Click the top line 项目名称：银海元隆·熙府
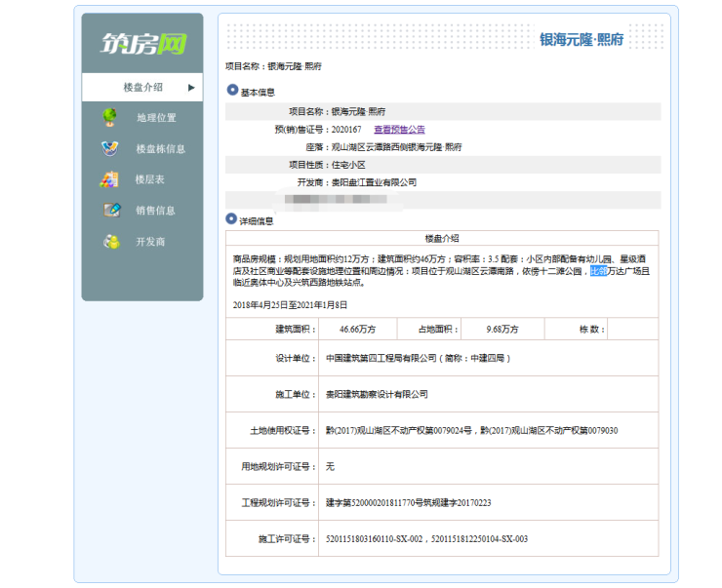The image size is (722, 588). tap(273, 66)
